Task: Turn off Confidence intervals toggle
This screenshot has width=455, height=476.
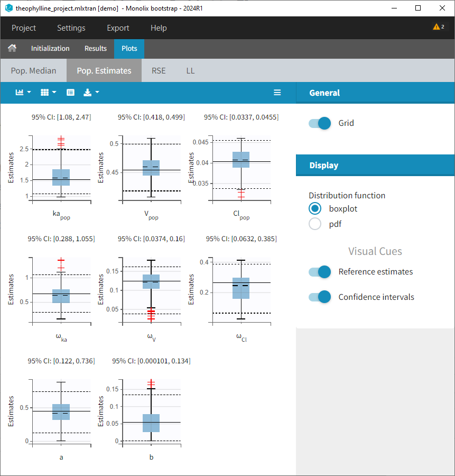Action: click(x=320, y=297)
